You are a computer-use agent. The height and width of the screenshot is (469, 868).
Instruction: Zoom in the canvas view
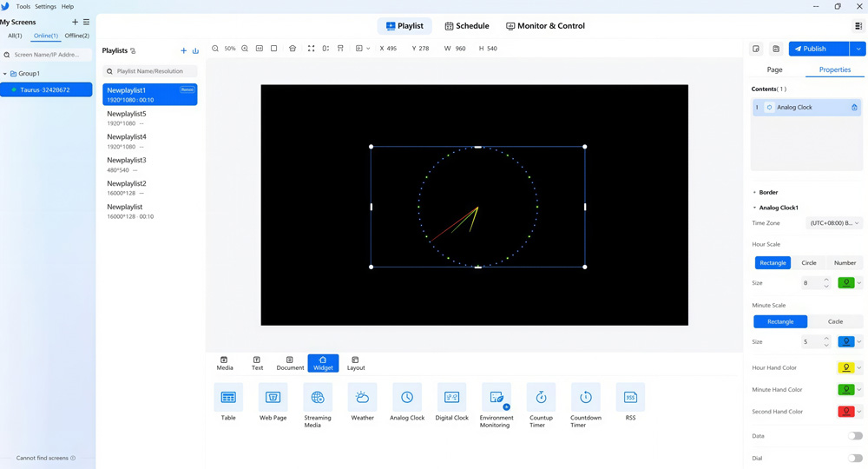(x=245, y=48)
